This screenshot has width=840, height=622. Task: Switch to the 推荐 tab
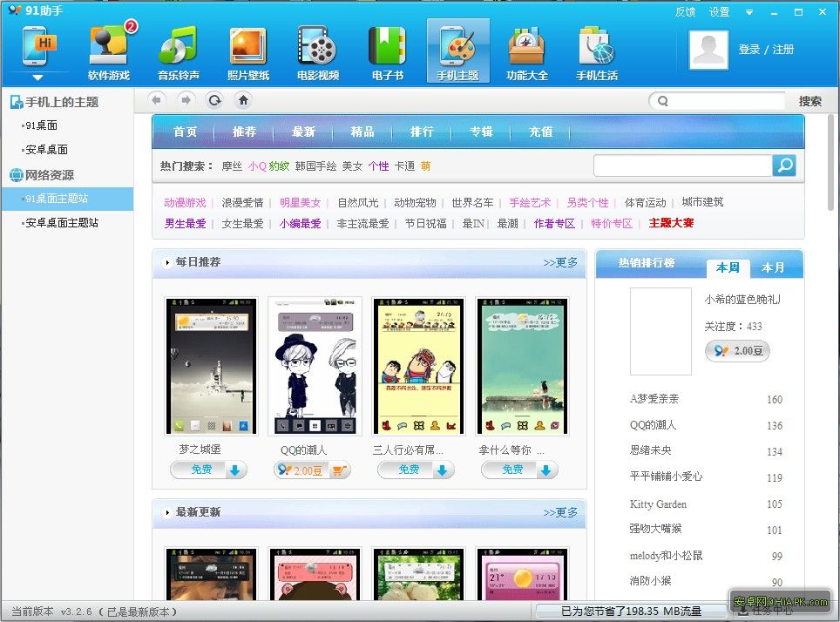(x=244, y=132)
